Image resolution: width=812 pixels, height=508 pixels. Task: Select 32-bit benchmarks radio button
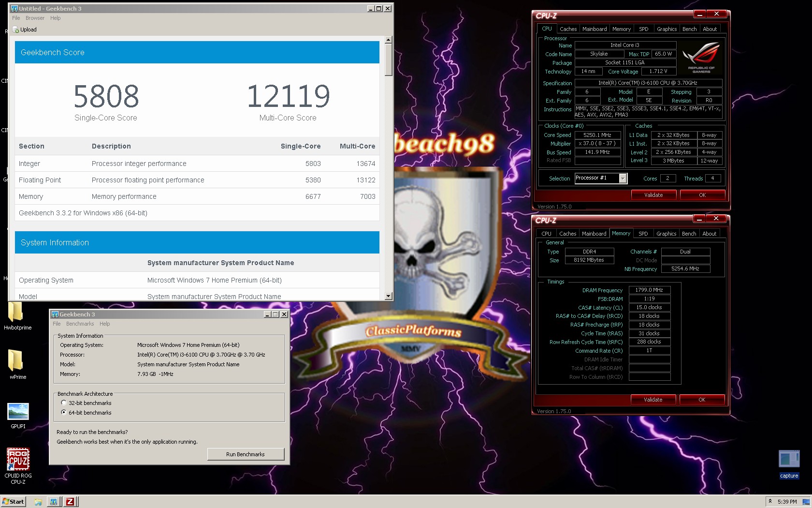[64, 403]
